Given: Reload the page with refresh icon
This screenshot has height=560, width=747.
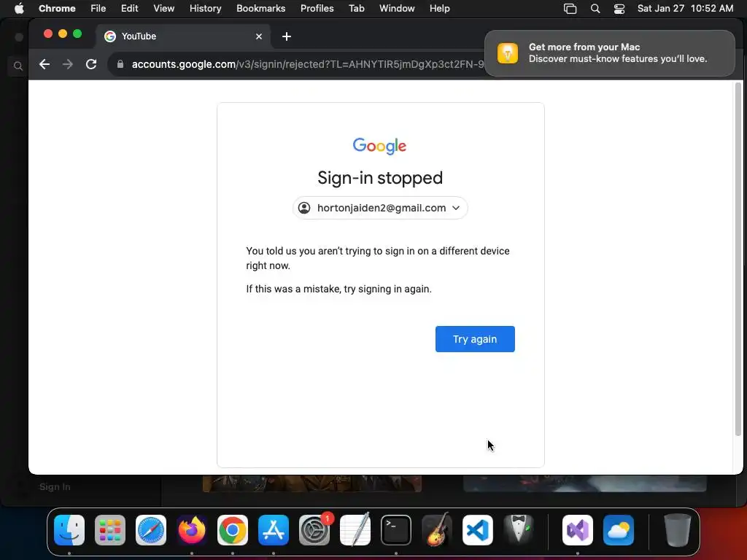Looking at the screenshot, I should (91, 64).
